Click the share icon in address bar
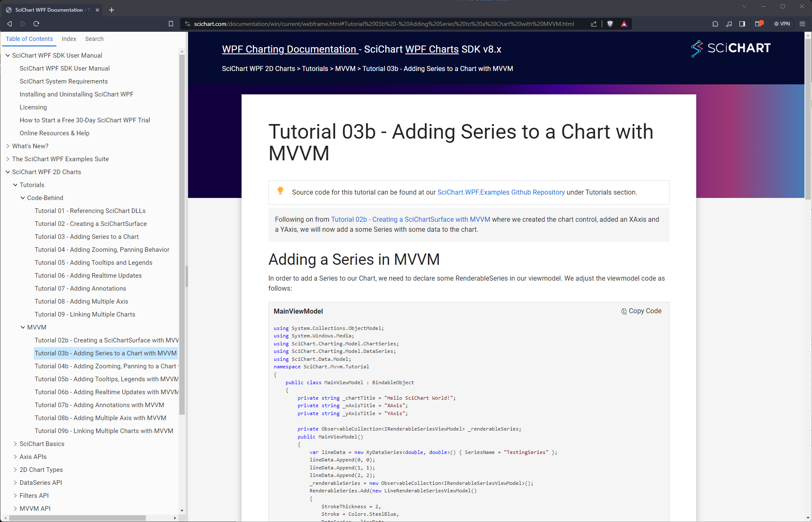Viewport: 812px width, 522px height. click(593, 24)
